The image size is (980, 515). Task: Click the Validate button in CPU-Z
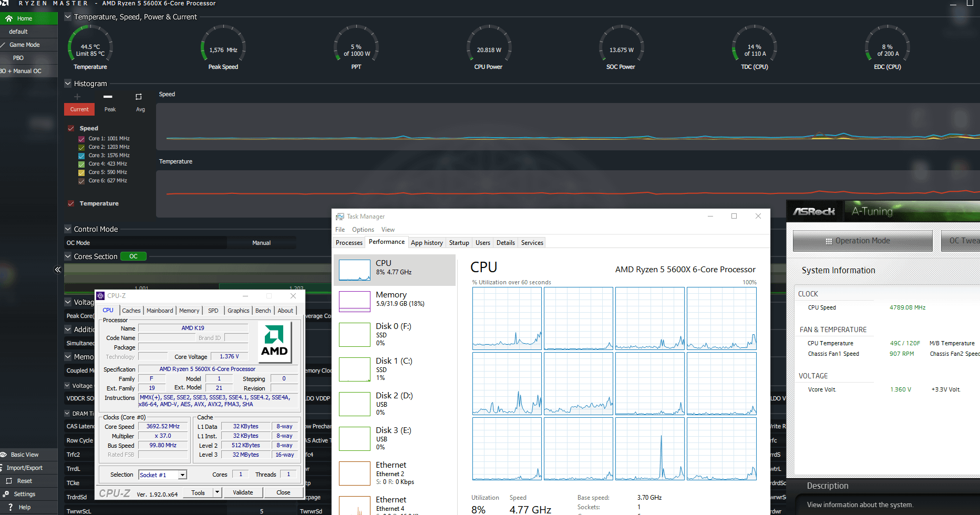(243, 492)
